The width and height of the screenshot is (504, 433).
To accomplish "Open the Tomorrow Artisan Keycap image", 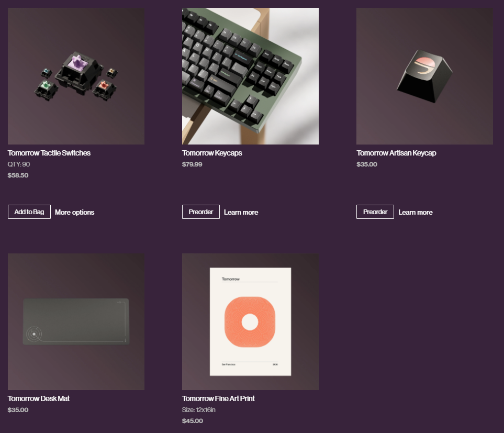I will pos(424,76).
